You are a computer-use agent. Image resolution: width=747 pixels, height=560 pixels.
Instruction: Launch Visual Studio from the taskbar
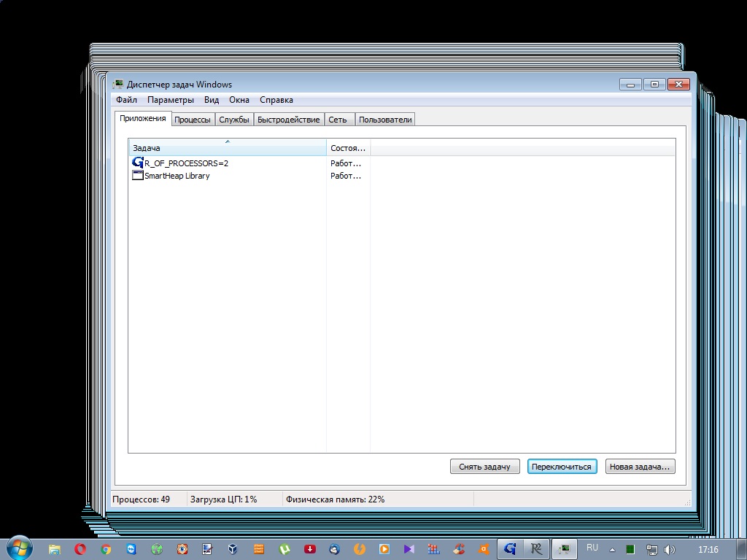(x=409, y=549)
